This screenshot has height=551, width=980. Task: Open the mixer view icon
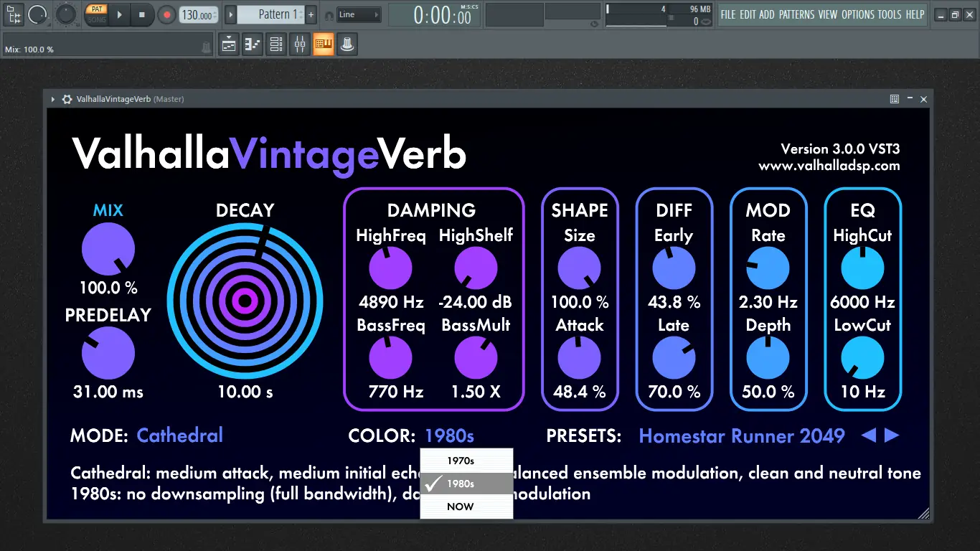tap(300, 44)
